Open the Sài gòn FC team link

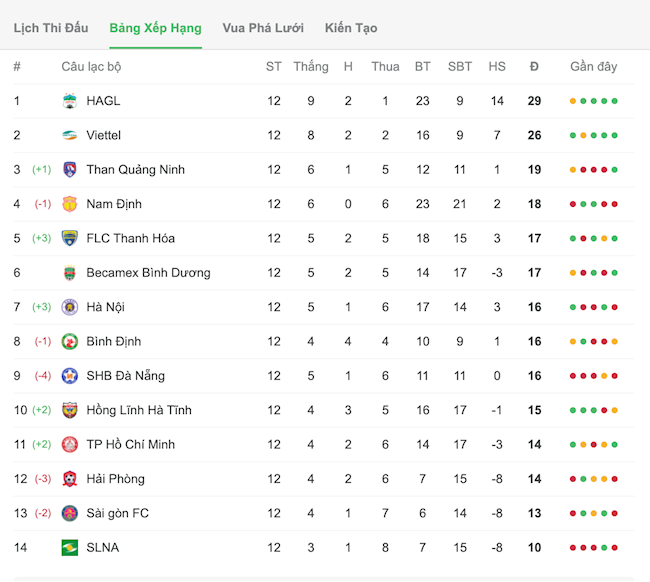pos(117,513)
